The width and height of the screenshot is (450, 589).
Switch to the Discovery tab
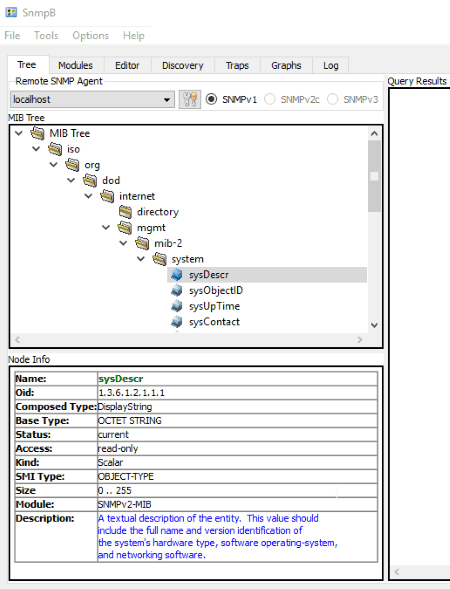[x=183, y=65]
